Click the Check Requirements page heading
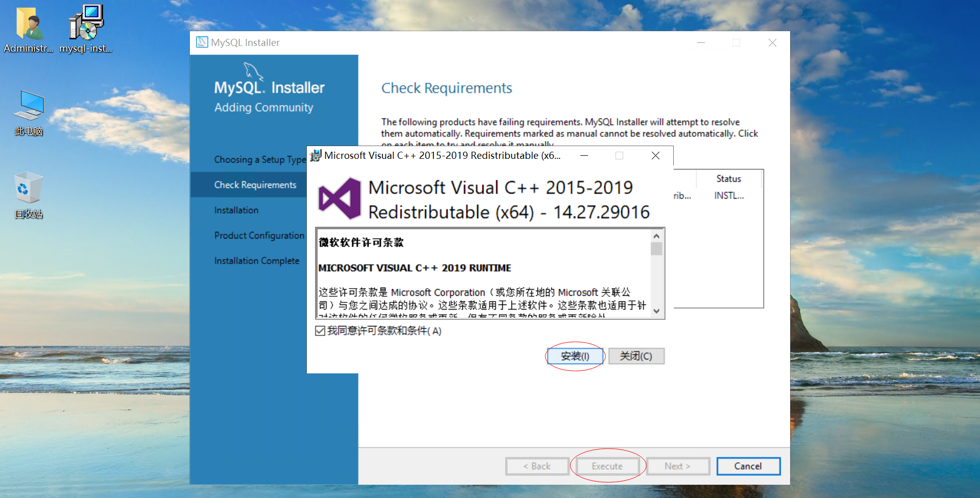This screenshot has width=980, height=498. (x=447, y=88)
